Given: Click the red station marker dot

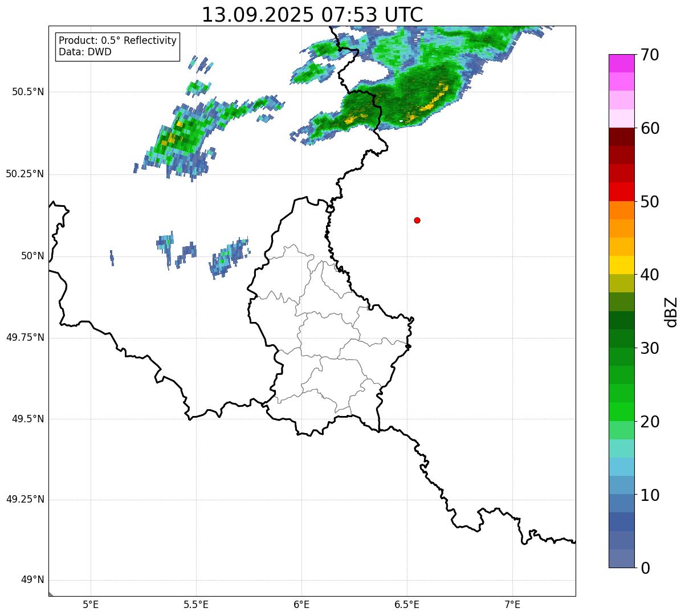Looking at the screenshot, I should [417, 220].
